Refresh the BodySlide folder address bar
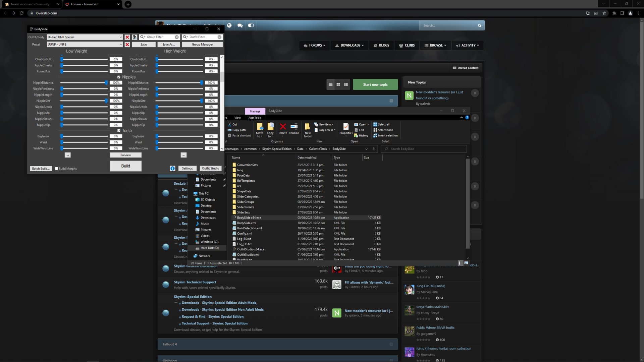Screen dimensions: 644x362 click(x=374, y=149)
